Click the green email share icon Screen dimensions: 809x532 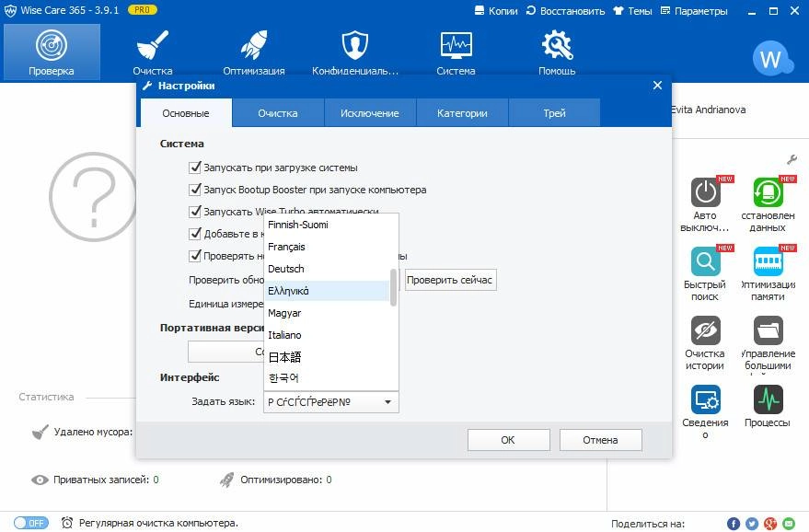(789, 523)
